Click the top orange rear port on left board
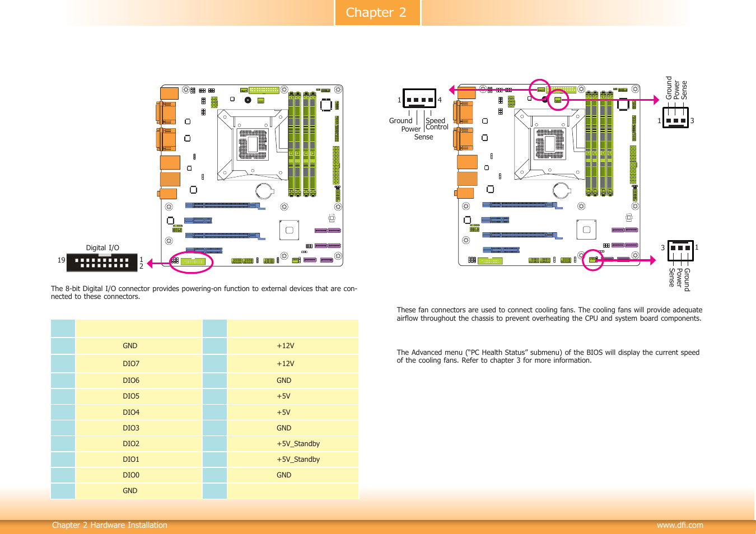 click(170, 93)
